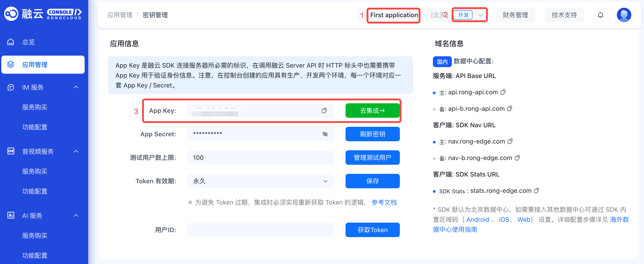Collapse the IM 服务 sidebar section
The width and height of the screenshot is (644, 264).
[x=76, y=87]
